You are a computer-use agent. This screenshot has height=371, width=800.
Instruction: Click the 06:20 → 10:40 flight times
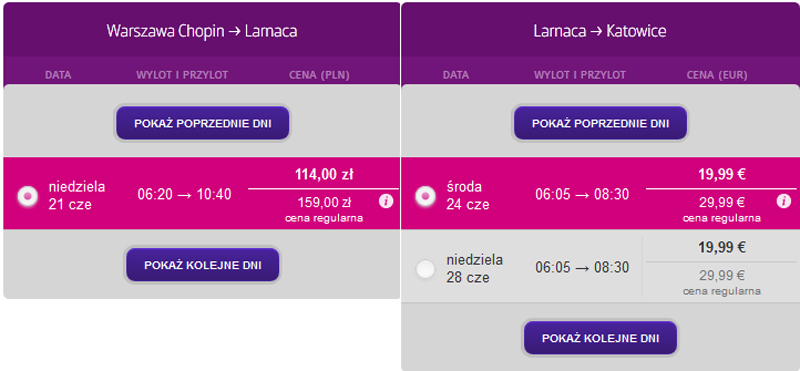(x=184, y=194)
